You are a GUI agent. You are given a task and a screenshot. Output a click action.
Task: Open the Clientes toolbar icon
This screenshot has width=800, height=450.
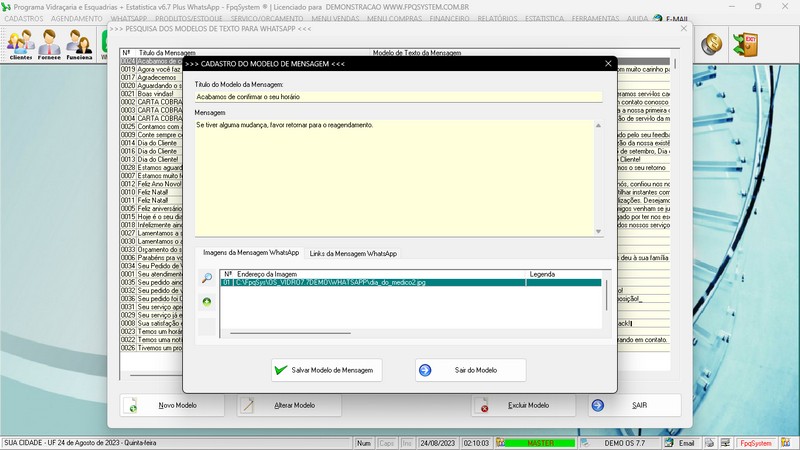pos(20,44)
